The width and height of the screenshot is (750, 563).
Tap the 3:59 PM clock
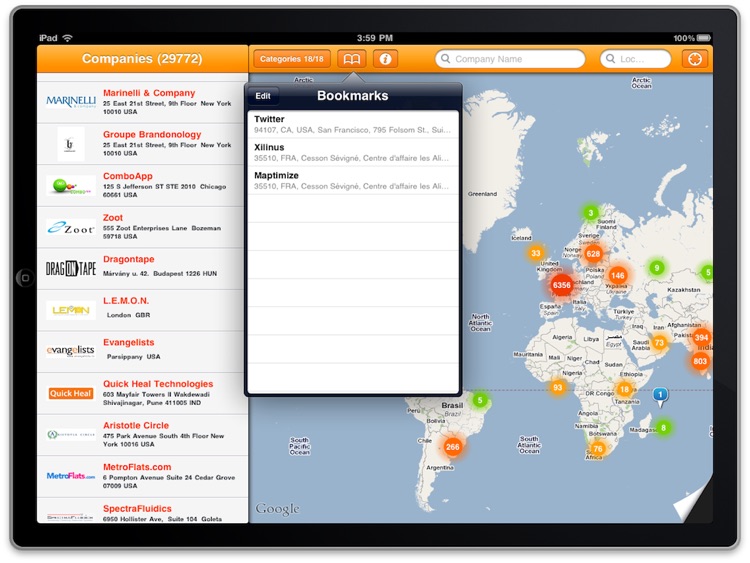click(375, 38)
